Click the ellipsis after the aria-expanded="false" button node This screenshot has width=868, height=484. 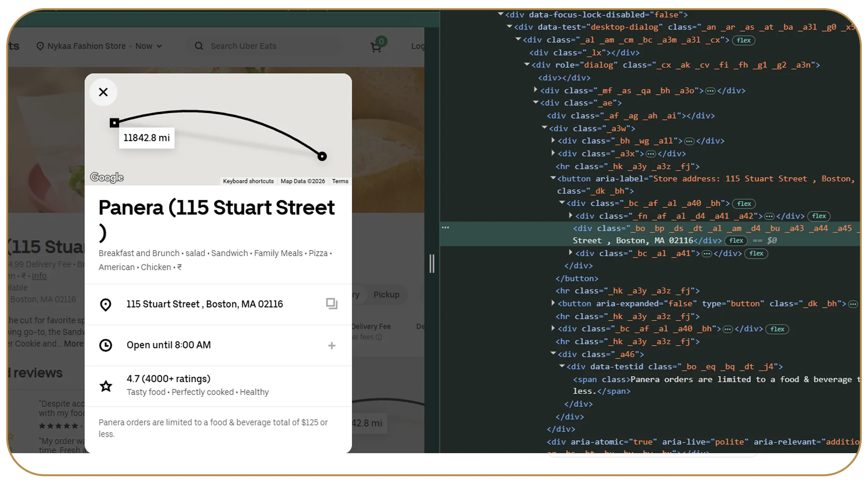point(853,304)
